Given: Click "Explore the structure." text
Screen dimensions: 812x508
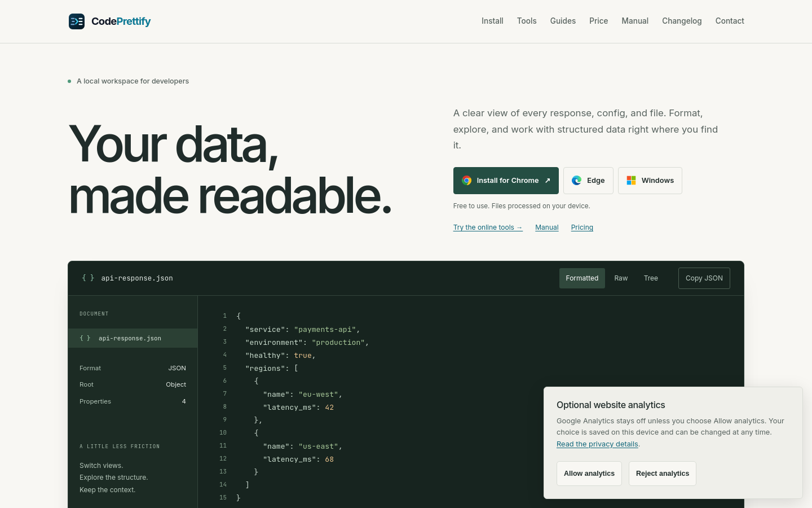Looking at the screenshot, I should 114,478.
